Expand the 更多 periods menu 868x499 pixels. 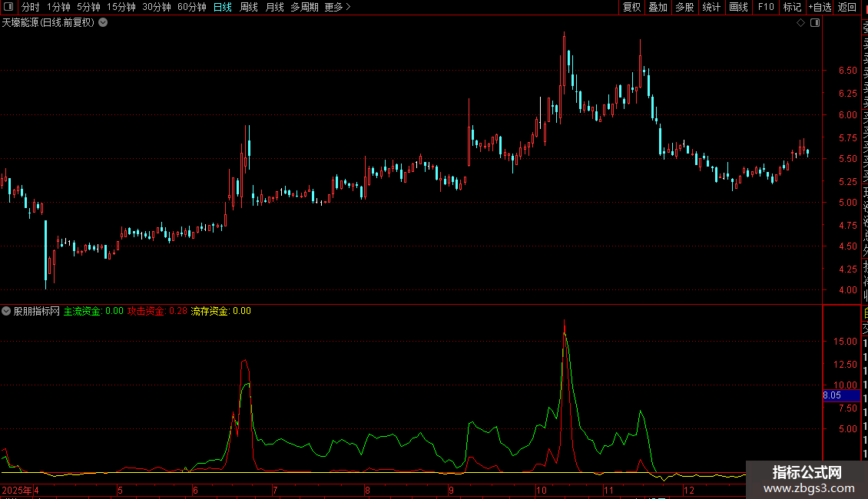pyautogui.click(x=337, y=7)
